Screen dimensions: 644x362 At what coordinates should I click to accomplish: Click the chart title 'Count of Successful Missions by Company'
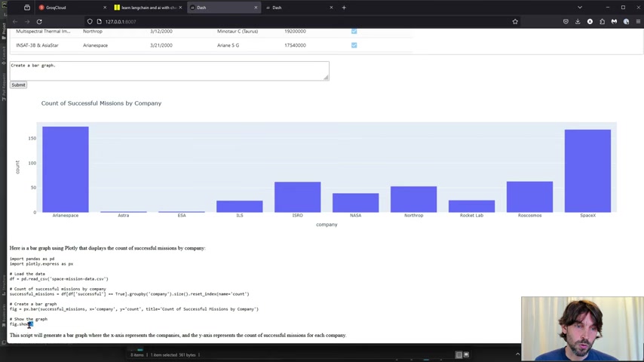coord(101,103)
